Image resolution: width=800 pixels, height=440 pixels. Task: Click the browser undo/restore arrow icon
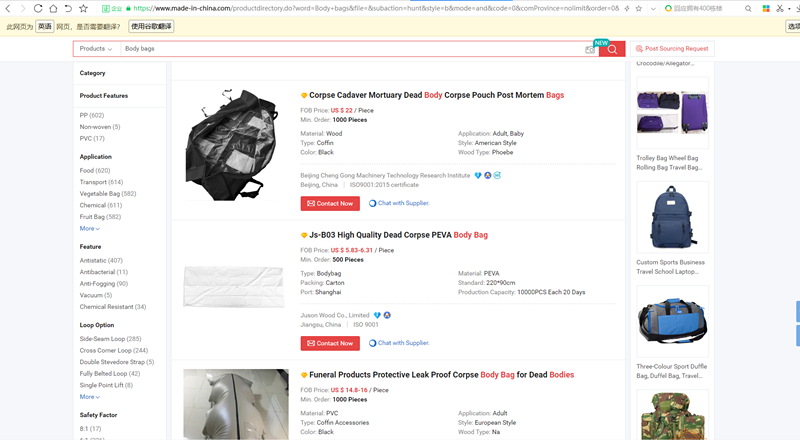click(x=68, y=8)
